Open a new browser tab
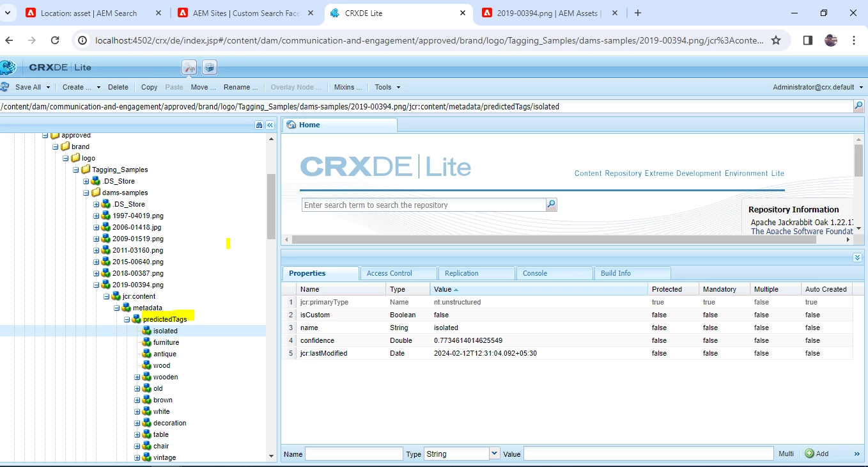The image size is (868, 467). 637,13
